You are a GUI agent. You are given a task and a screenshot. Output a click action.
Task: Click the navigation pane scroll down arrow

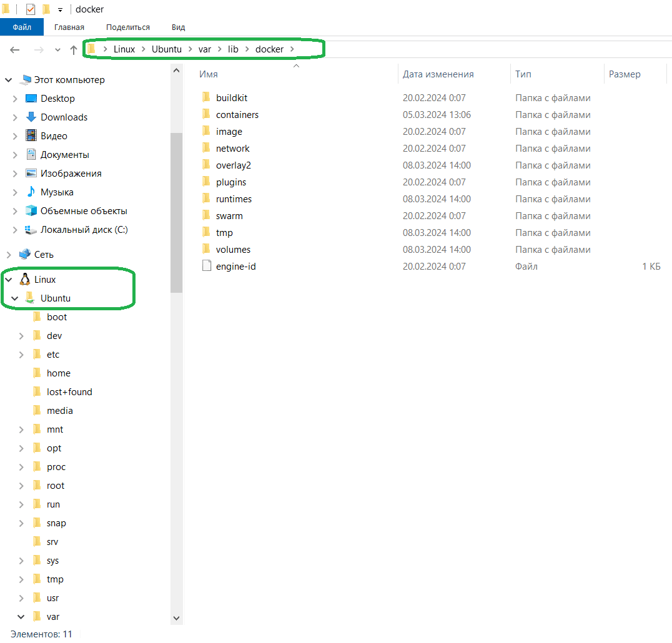click(176, 618)
